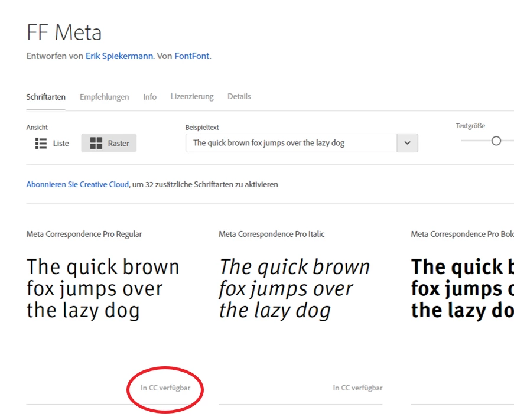Viewport: 514px width, 420px height.
Task: Open the Empfehlungen tab
Action: (x=104, y=97)
